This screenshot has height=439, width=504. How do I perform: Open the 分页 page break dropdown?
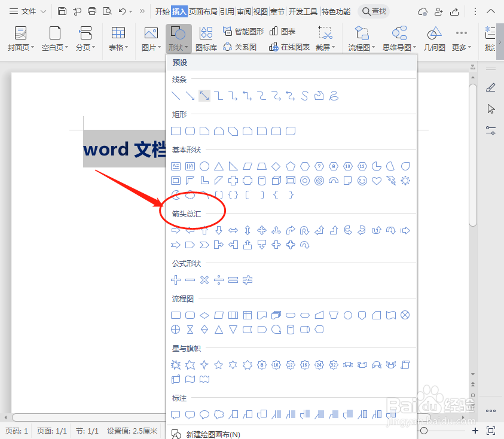(x=85, y=37)
